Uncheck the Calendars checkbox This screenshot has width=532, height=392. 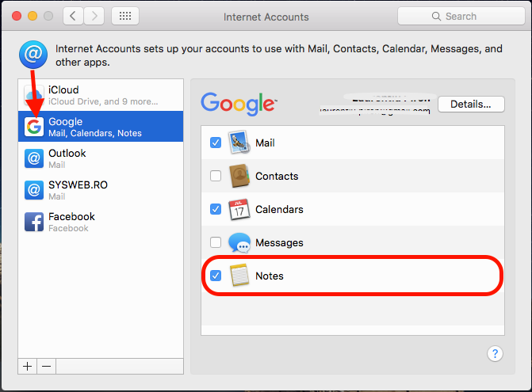point(216,209)
